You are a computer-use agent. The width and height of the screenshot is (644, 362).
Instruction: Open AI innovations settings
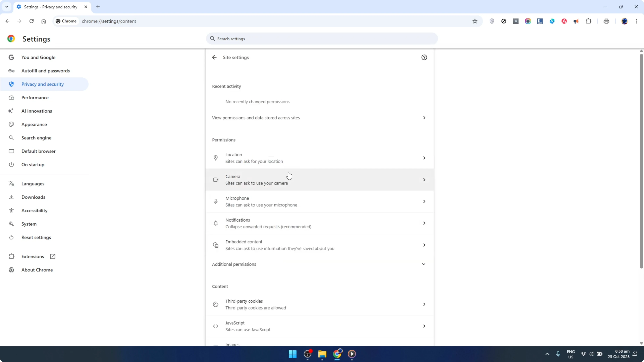(x=44, y=111)
